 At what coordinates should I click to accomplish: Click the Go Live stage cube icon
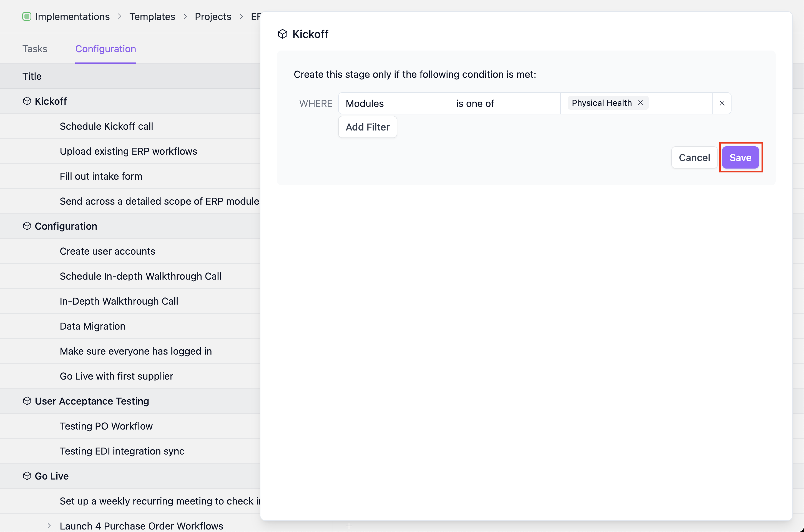point(27,476)
